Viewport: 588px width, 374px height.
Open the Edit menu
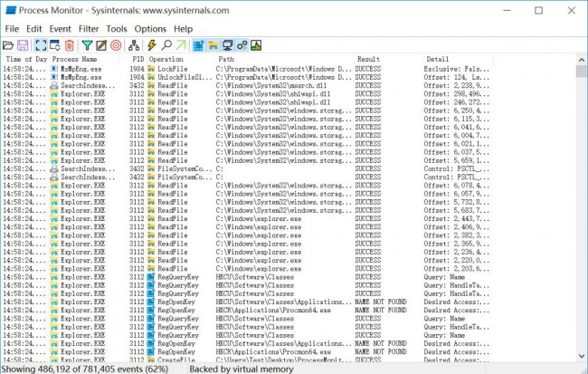tap(33, 29)
